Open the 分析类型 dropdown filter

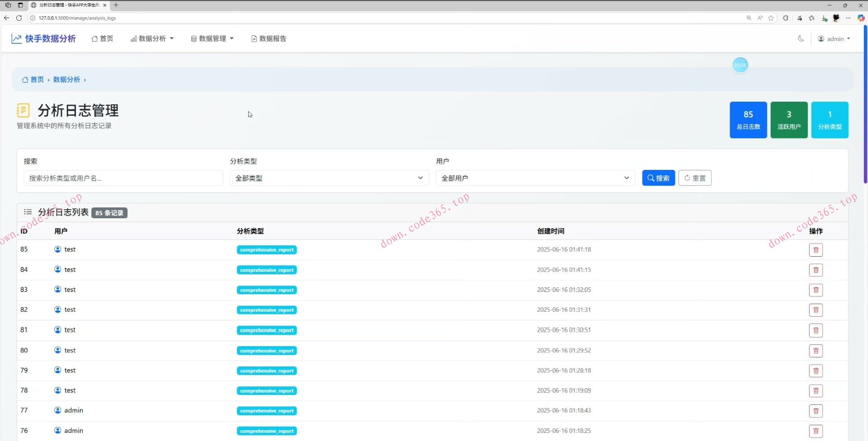click(329, 178)
